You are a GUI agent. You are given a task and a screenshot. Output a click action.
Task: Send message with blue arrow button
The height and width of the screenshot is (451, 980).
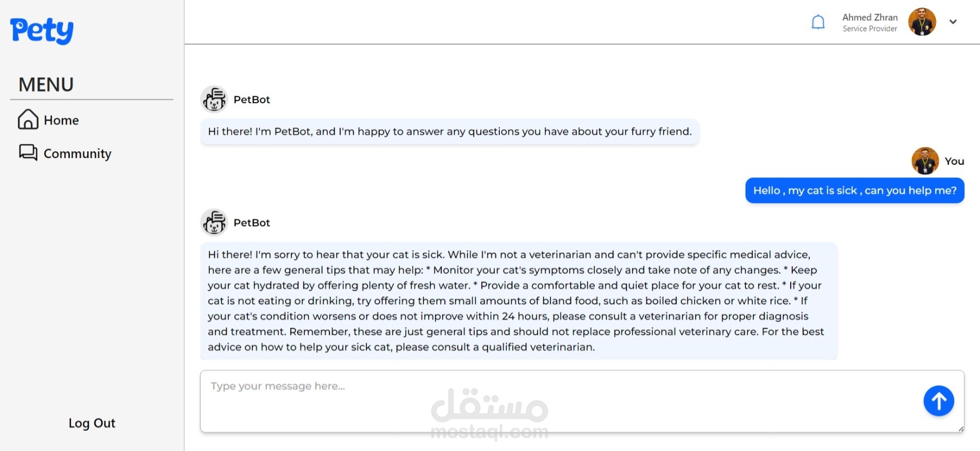pos(939,401)
